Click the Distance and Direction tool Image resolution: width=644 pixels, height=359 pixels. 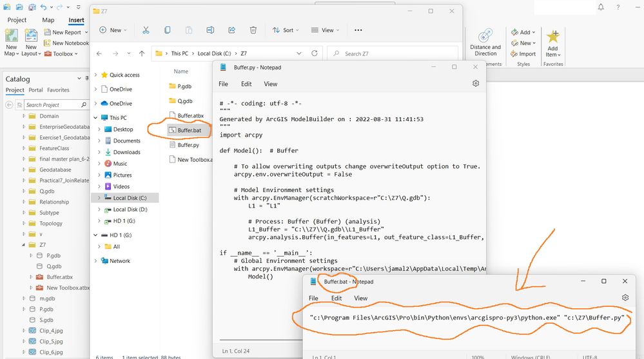pos(485,43)
